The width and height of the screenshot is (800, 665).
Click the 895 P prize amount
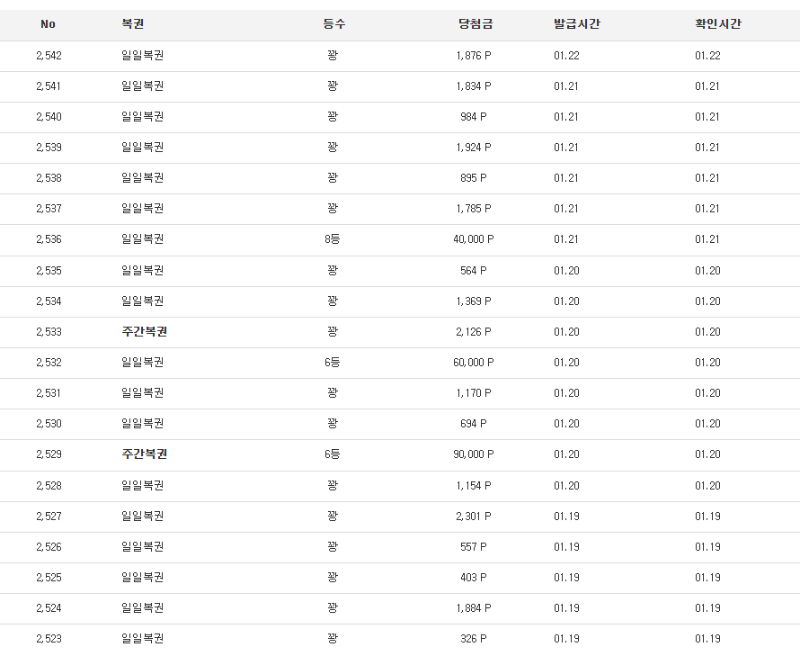coord(473,178)
